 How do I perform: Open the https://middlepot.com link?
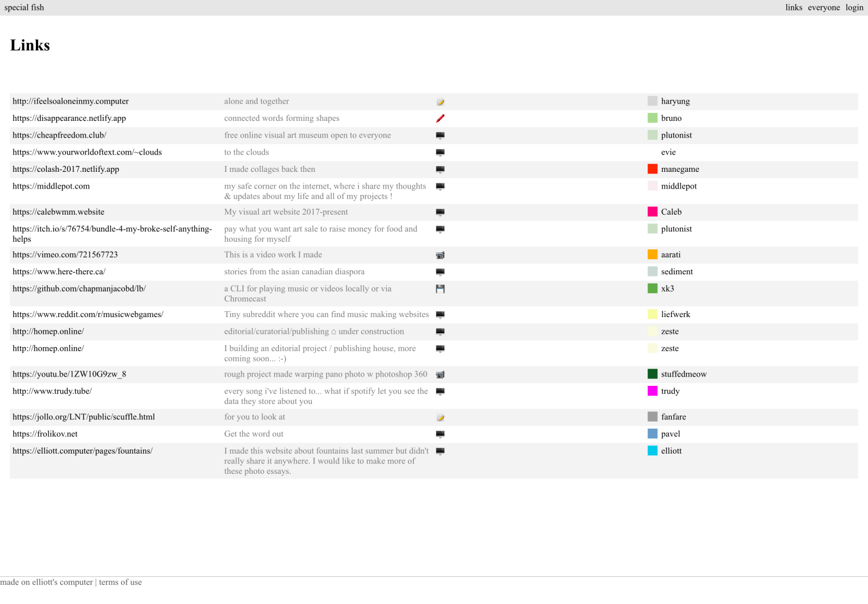tap(51, 186)
